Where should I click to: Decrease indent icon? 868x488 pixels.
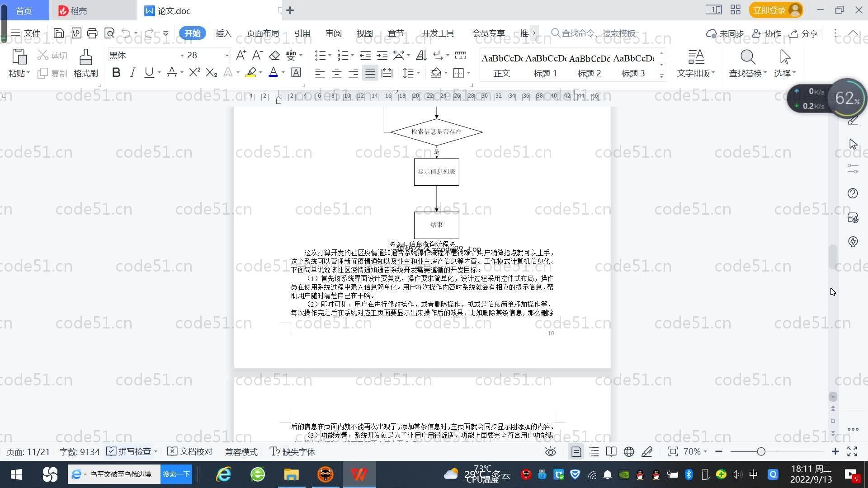click(365, 55)
